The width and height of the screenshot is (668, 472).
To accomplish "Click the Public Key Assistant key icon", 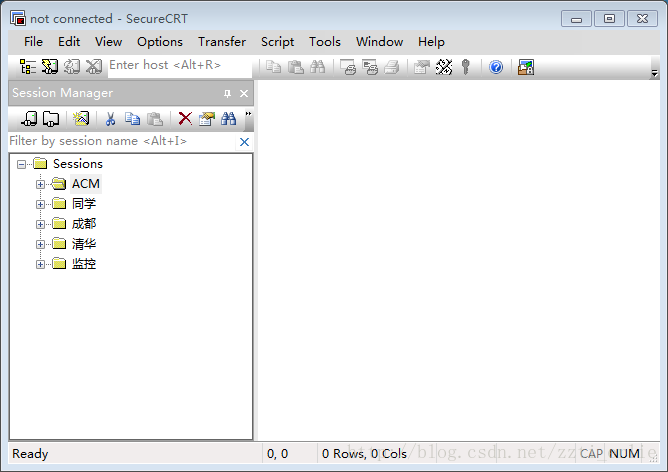I will [x=466, y=67].
